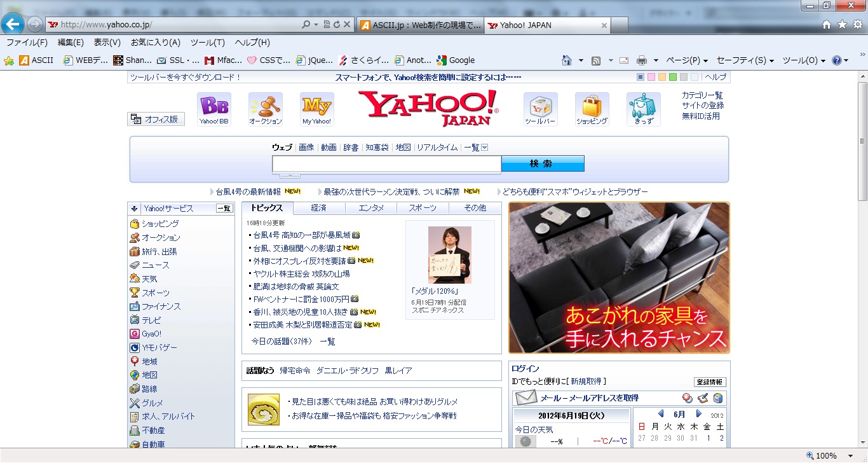
Task: Click the mail envelope icon in login box
Action: click(x=526, y=398)
